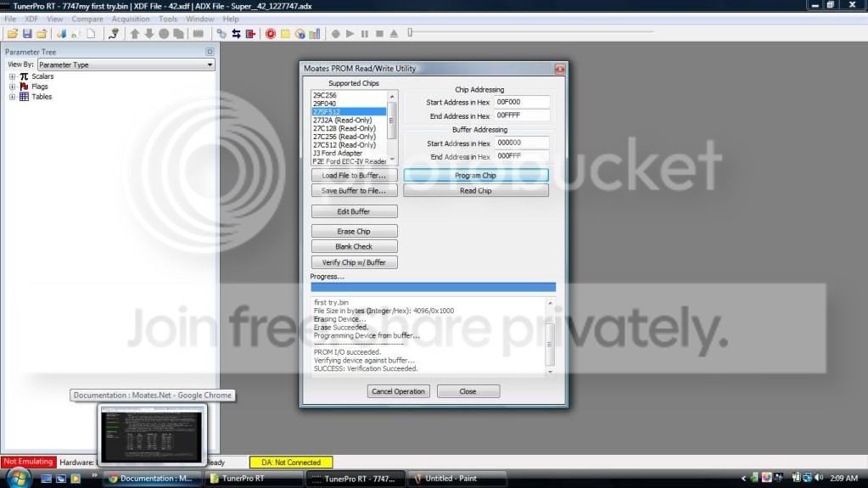Close the Parameter Tree panel
Viewport: 868px width, 488px height.
click(x=210, y=52)
